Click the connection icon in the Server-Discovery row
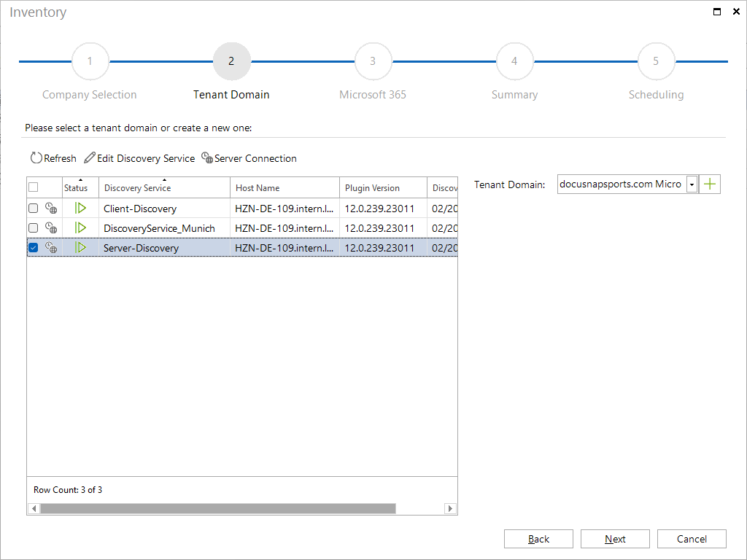Viewport: 747px width, 560px height. coord(51,248)
